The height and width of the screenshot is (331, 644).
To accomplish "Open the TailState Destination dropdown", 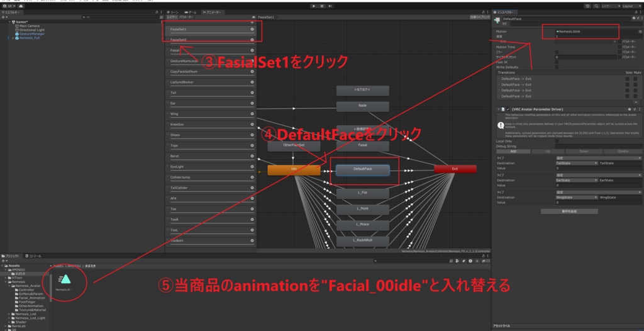I will 576,163.
